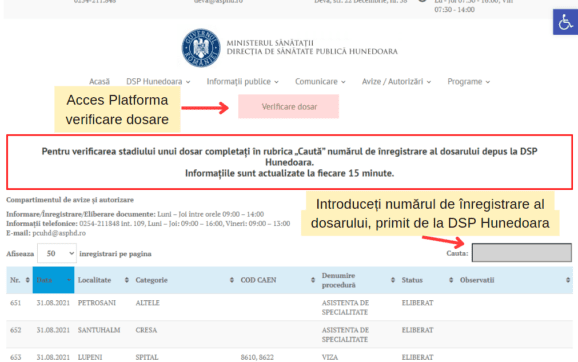Select the VIZA procedure cell
This screenshot has height=362, width=578.
(330, 357)
